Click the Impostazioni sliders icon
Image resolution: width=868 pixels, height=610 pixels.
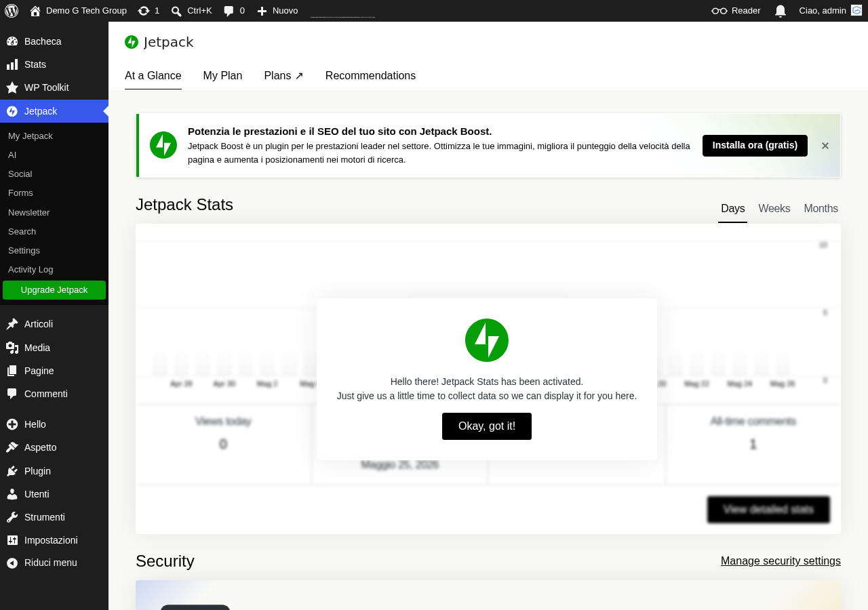(x=12, y=540)
